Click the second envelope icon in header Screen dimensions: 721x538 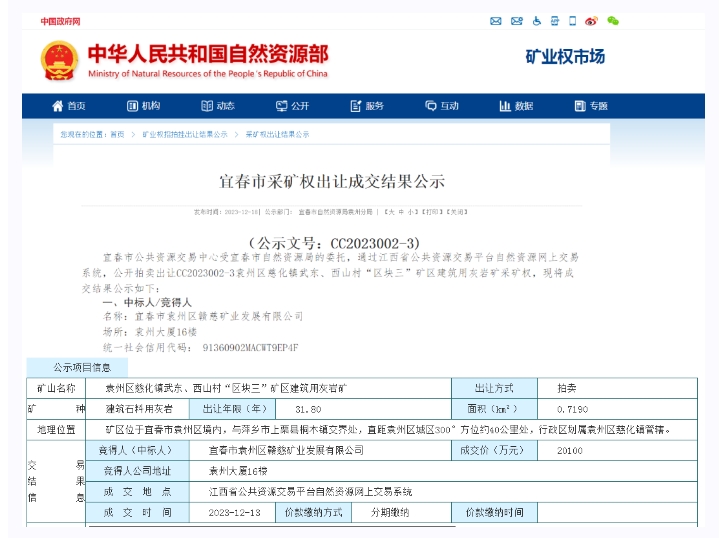[x=515, y=21]
